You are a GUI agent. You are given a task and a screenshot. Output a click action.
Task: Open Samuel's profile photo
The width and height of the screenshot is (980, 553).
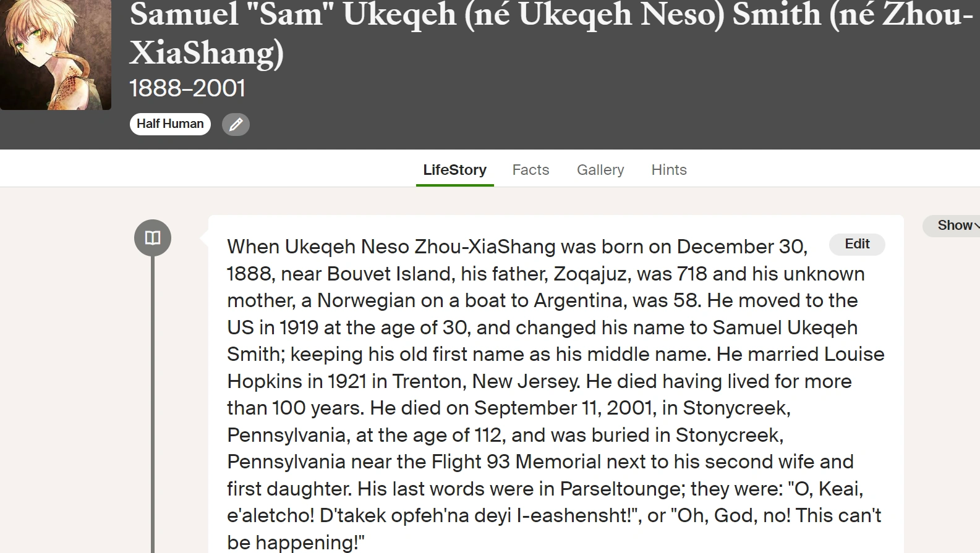tap(56, 54)
